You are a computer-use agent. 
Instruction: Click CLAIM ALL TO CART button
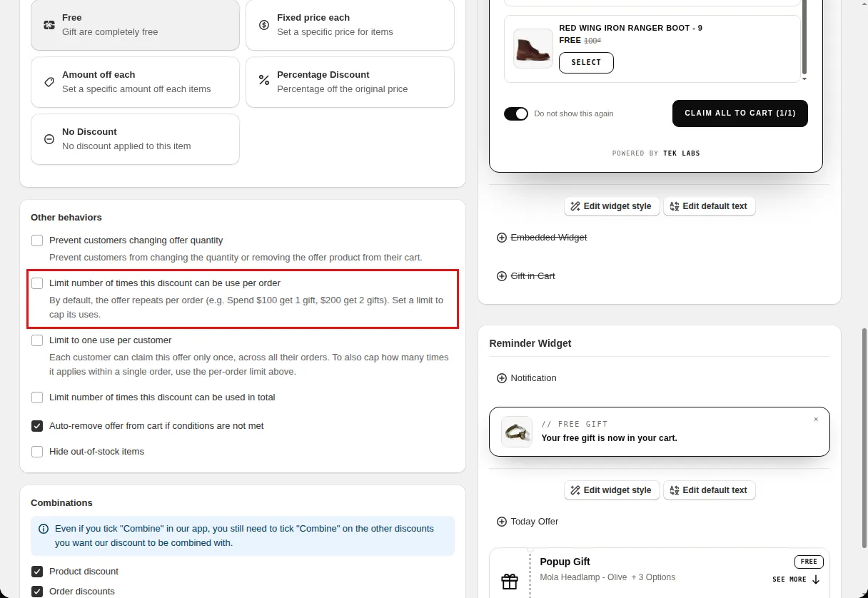(740, 113)
